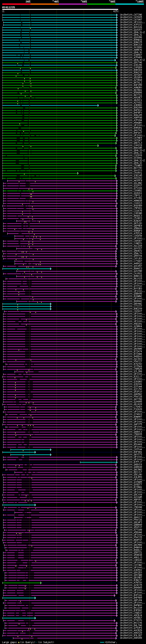Select the UniRef100_C0PQD9 label
The image size is (146, 644).
coord(131,67)
